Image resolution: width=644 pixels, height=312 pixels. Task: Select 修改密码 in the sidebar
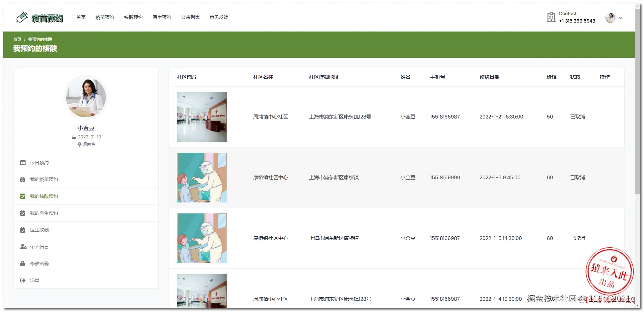coord(86,264)
